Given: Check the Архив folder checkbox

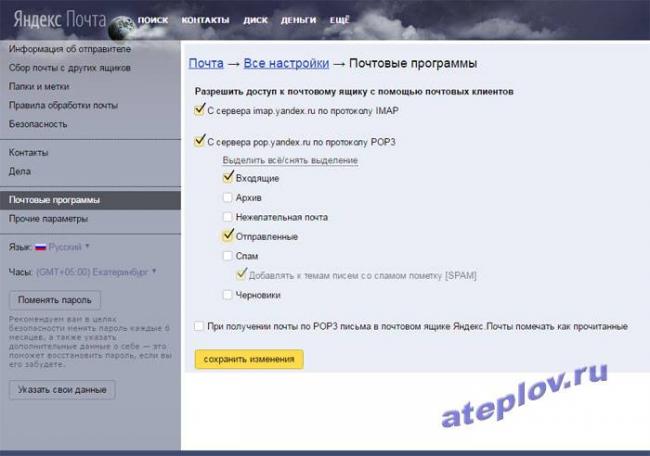Looking at the screenshot, I should 228,197.
